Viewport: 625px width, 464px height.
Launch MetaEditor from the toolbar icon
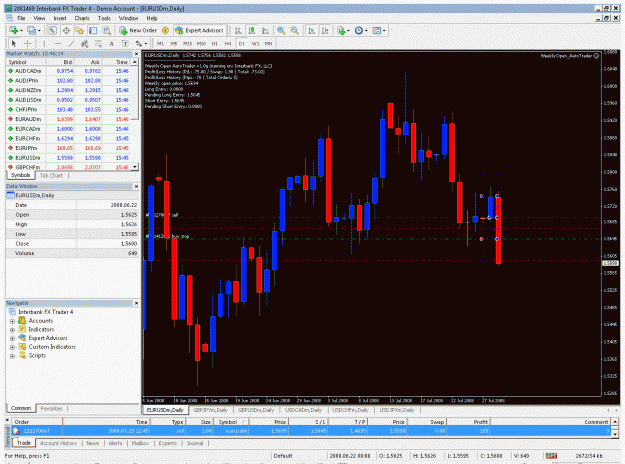[x=165, y=30]
